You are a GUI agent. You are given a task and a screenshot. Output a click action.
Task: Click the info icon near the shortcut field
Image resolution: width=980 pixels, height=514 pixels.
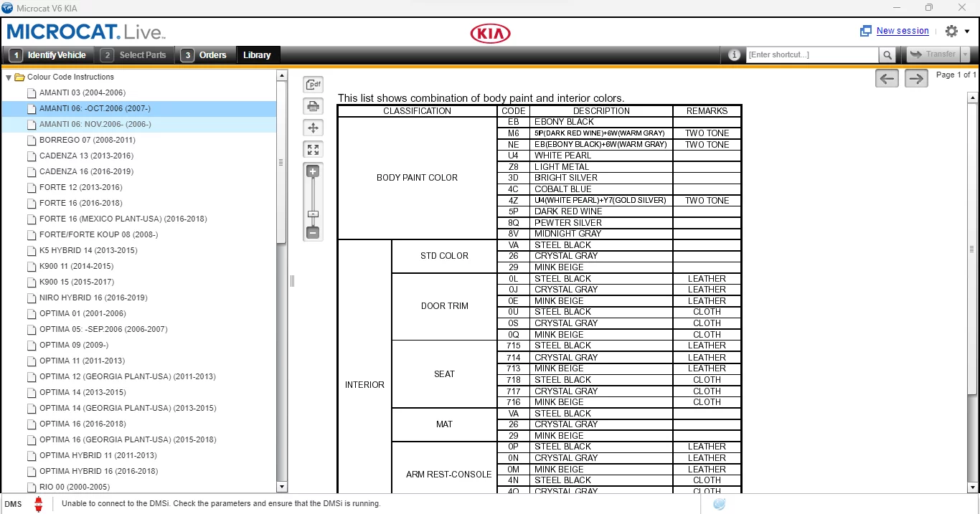tap(733, 54)
